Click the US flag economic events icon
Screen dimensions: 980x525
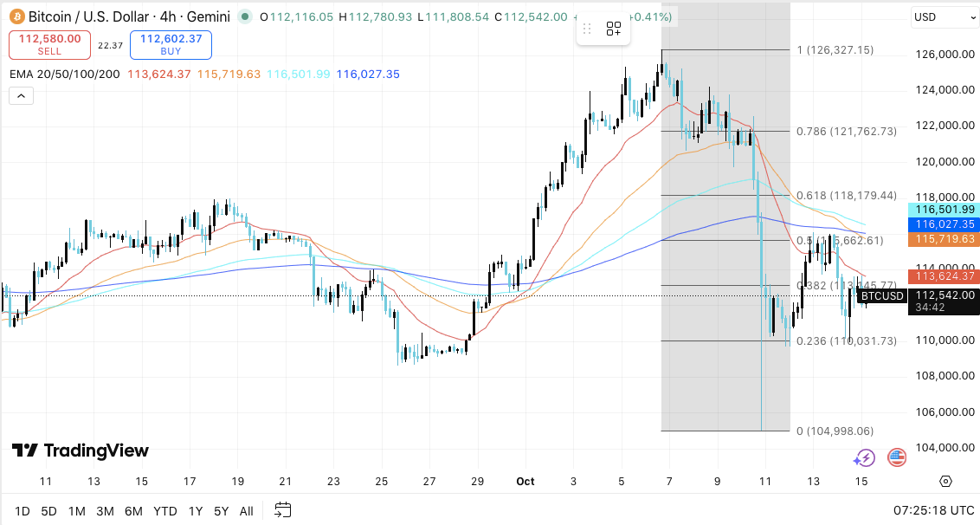point(896,457)
